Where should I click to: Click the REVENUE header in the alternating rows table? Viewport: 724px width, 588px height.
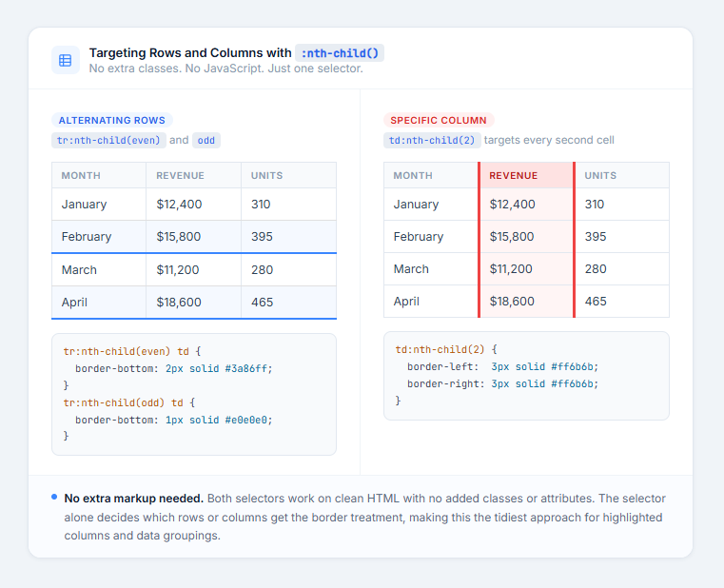pyautogui.click(x=193, y=175)
